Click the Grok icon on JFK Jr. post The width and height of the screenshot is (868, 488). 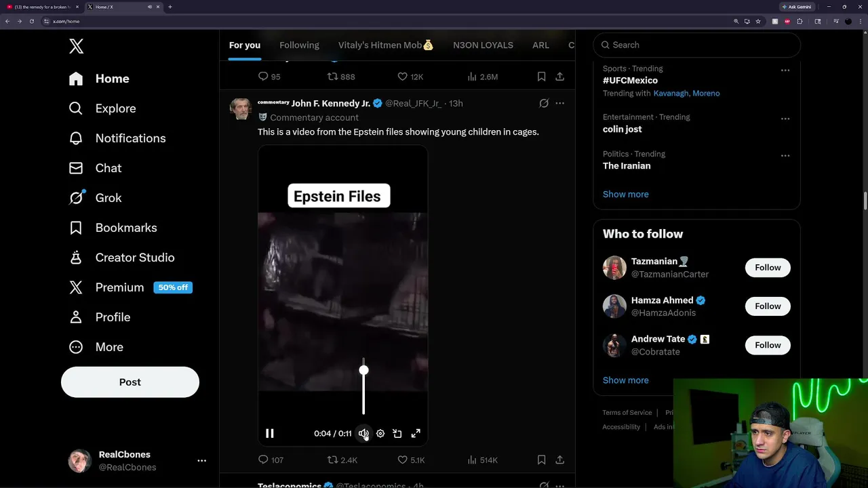pyautogui.click(x=544, y=103)
